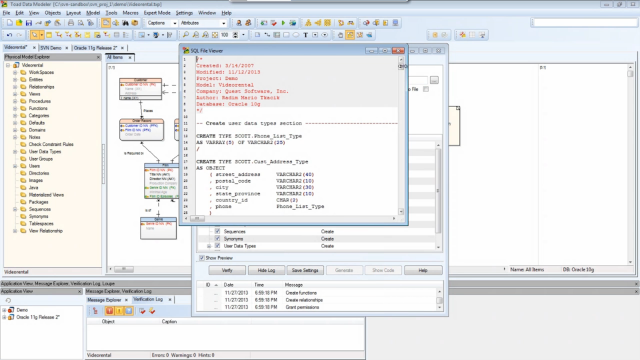Click the Redo arrow icon
Viewport: 640px width, 360px height.
click(19, 35)
